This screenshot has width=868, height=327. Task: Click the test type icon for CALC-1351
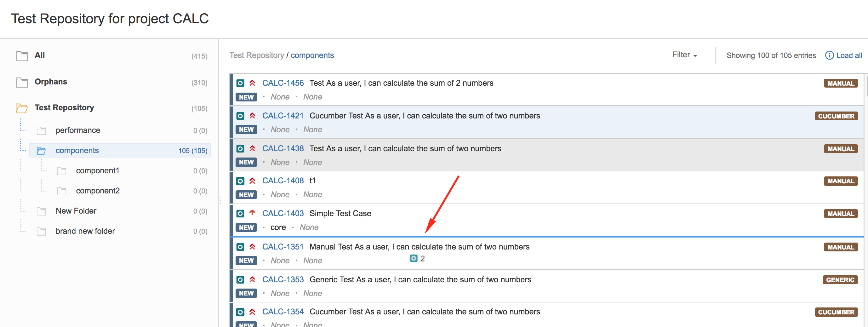pyautogui.click(x=240, y=247)
